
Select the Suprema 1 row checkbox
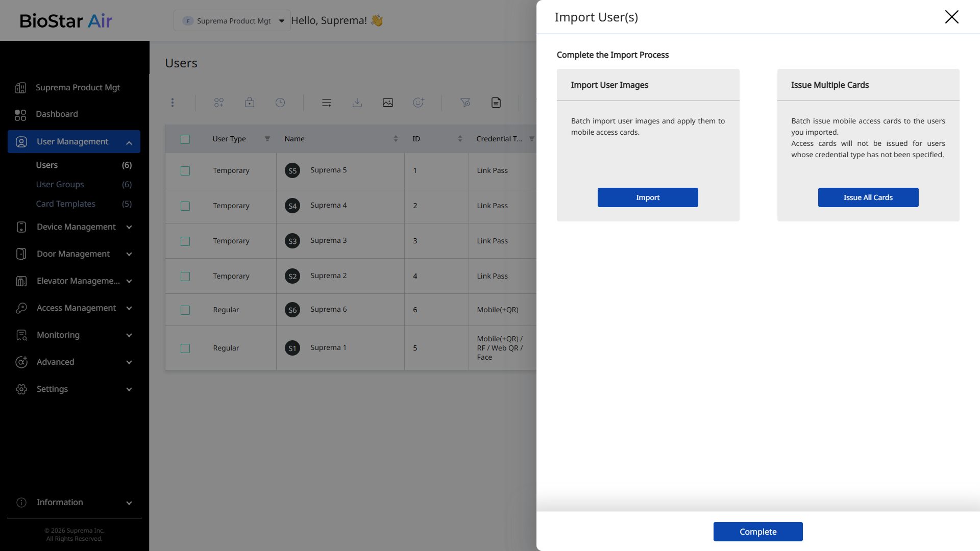click(x=185, y=348)
